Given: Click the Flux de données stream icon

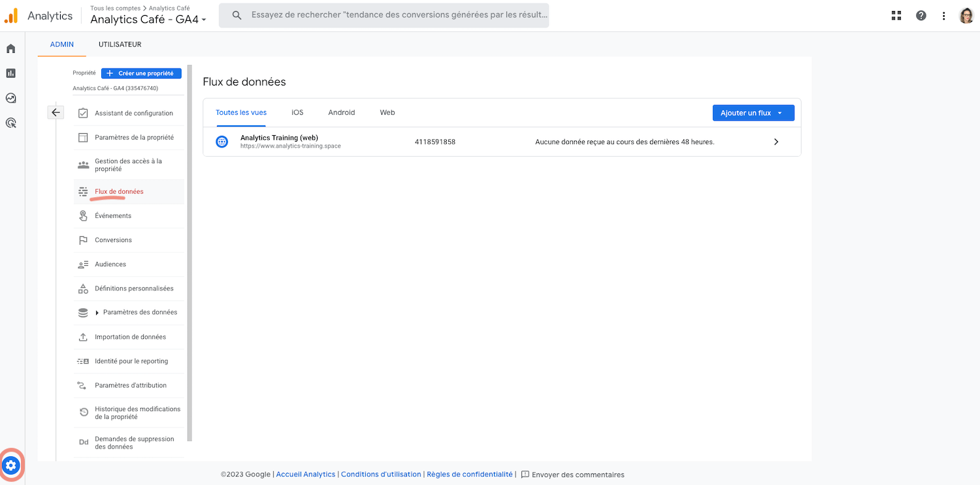Looking at the screenshot, I should [x=83, y=192].
